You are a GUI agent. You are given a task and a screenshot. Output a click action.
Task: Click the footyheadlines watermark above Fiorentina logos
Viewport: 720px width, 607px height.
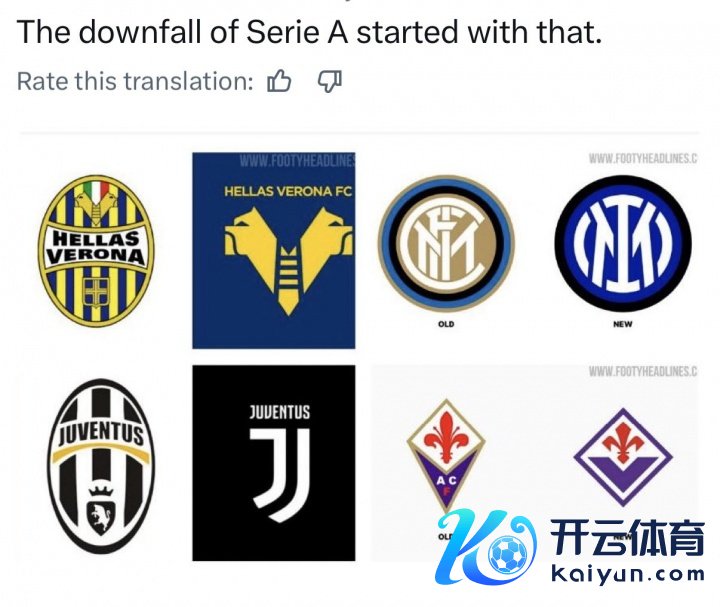643,371
